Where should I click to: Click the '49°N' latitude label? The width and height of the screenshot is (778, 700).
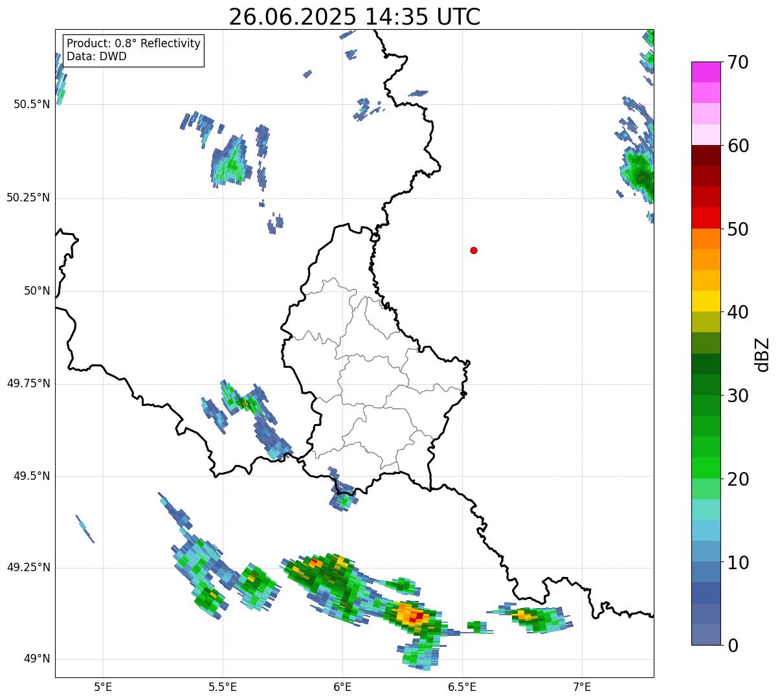tap(37, 659)
